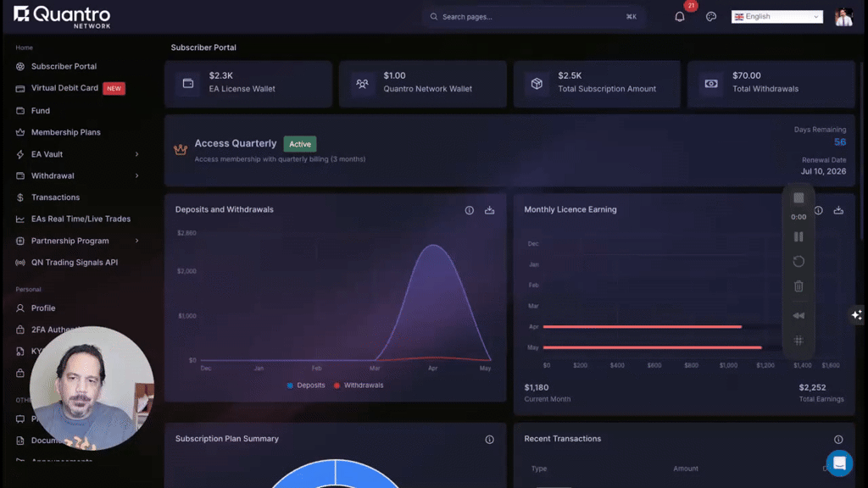Open the theme palette icon

click(x=711, y=17)
